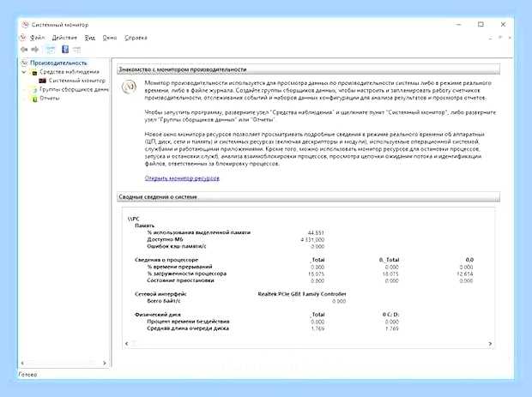Click the Знакомство с монитором производительности header

click(308, 69)
